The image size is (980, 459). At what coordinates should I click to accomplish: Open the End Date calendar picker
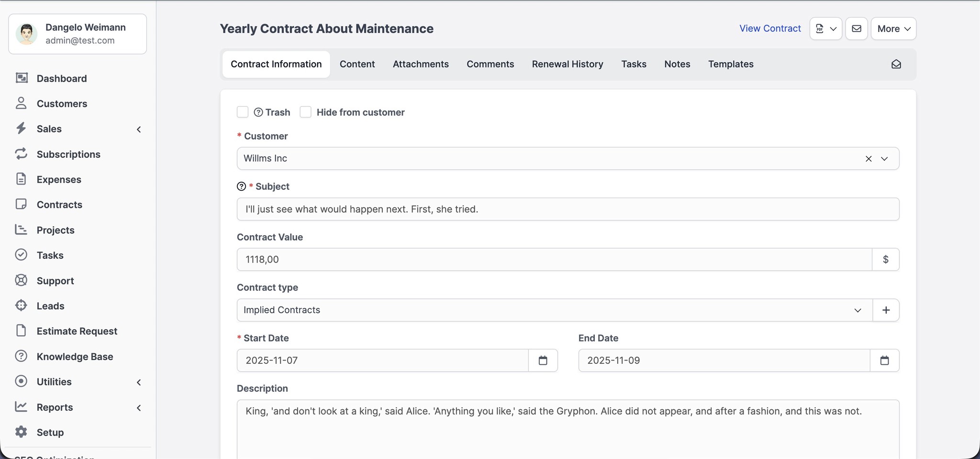[x=884, y=361]
